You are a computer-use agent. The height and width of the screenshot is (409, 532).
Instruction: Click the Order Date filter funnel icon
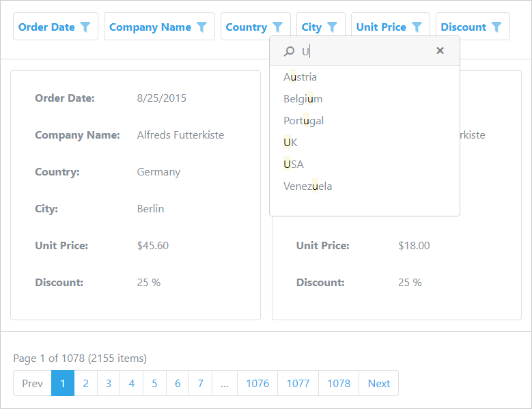coord(85,27)
